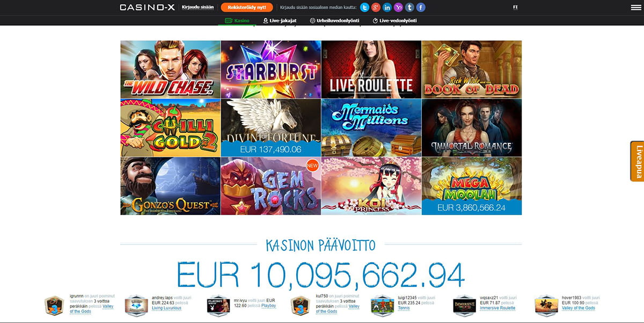
Task: Sign in with the LinkedIn icon
Action: (x=387, y=8)
